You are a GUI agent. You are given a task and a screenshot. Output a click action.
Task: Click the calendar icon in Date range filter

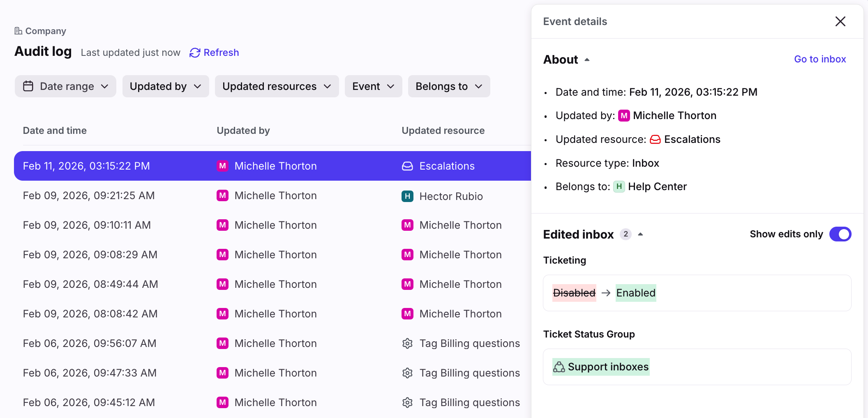click(x=28, y=86)
